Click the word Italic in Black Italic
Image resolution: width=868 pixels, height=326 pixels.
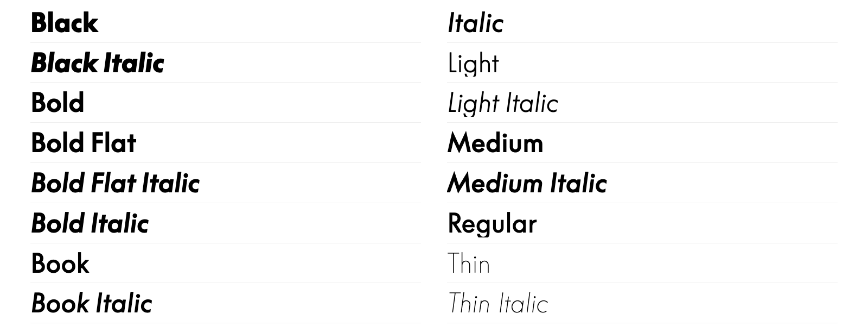133,63
